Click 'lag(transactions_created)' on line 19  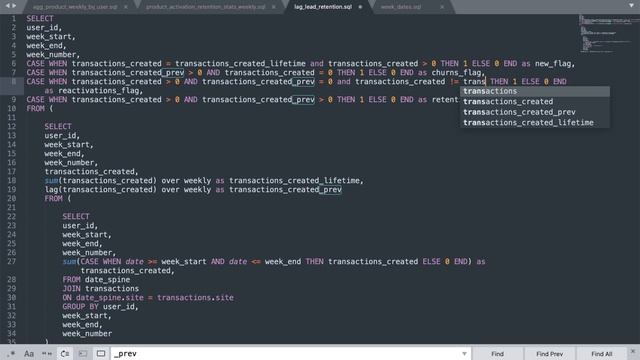pos(100,189)
